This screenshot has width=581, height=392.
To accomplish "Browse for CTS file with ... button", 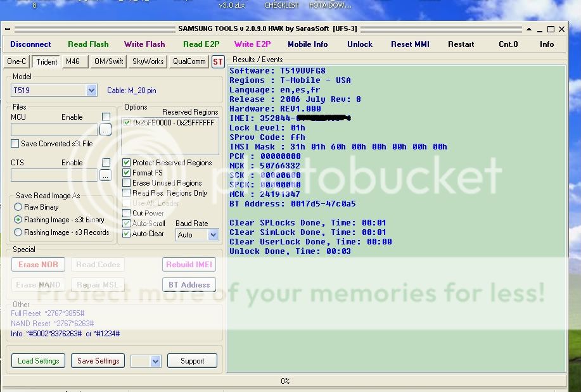I will [106, 175].
